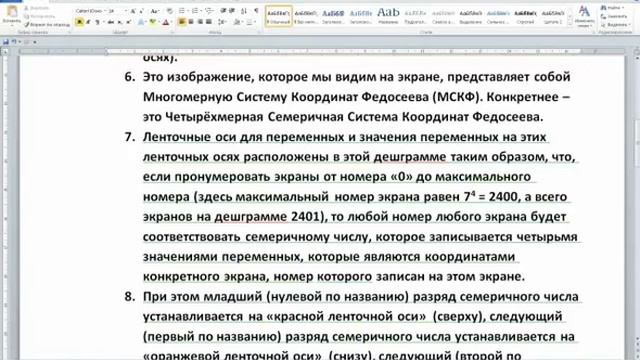The width and height of the screenshot is (640, 360).
Task: Toggle underline formatting button
Action: point(97,22)
